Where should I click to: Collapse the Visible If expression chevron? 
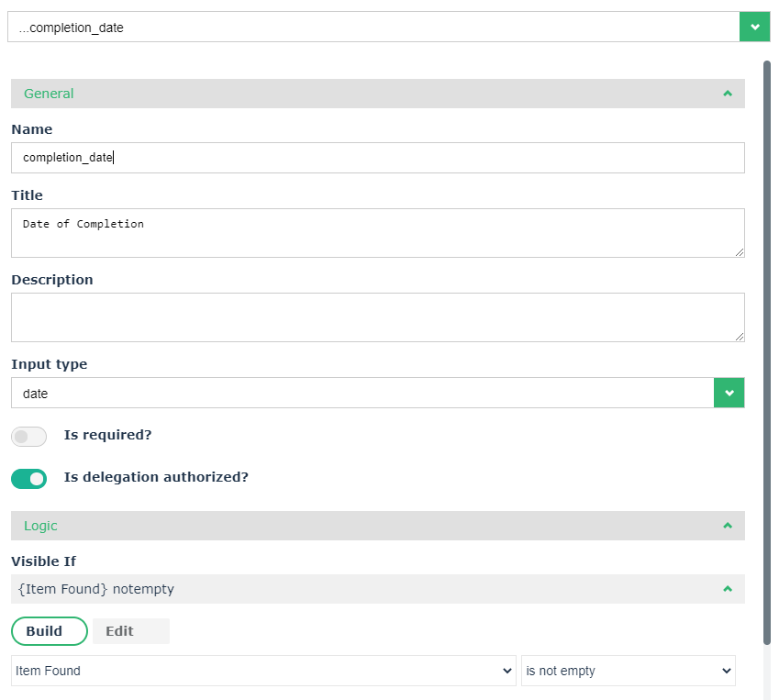pyautogui.click(x=727, y=589)
